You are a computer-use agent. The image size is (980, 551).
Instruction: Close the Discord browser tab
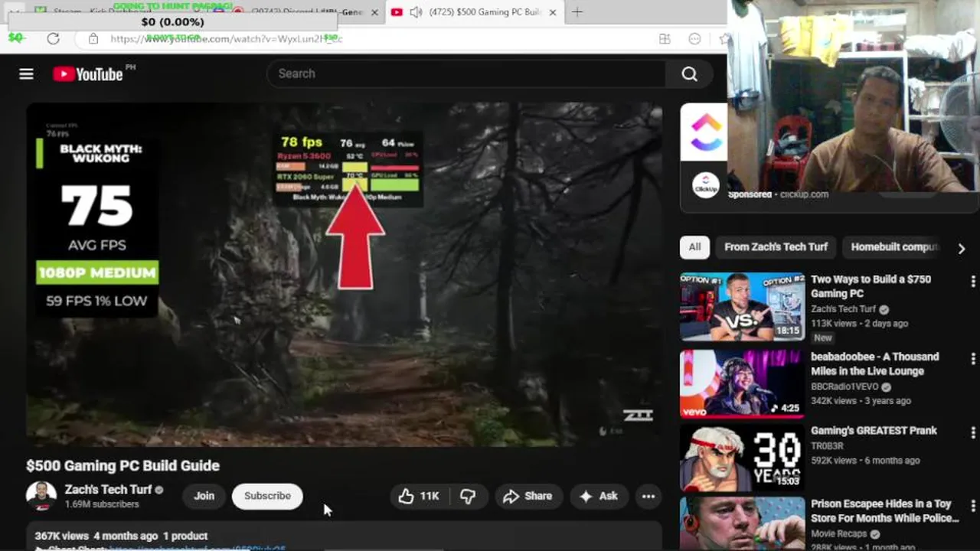tap(375, 12)
